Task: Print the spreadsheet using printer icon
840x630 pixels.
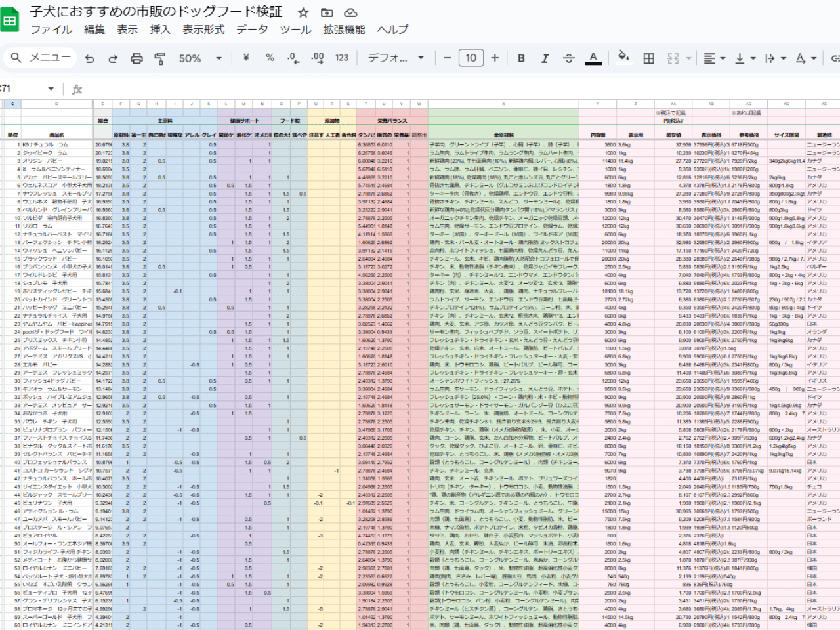Action: tap(136, 58)
